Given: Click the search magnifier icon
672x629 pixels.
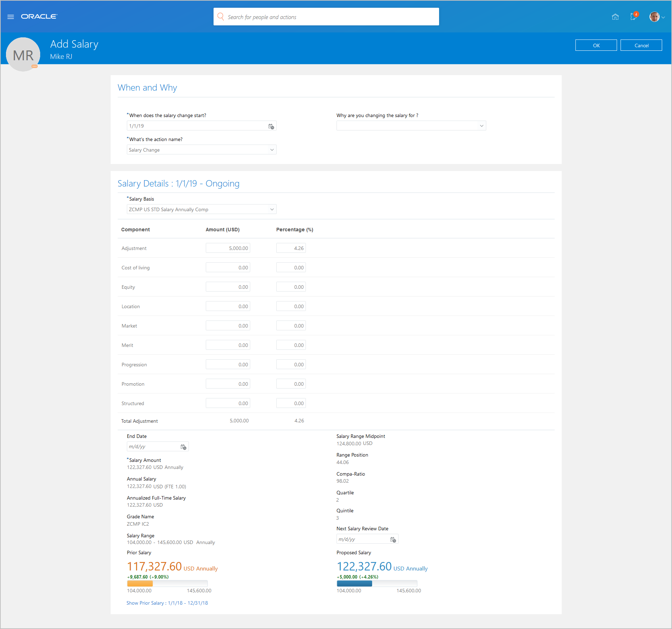Looking at the screenshot, I should [221, 17].
